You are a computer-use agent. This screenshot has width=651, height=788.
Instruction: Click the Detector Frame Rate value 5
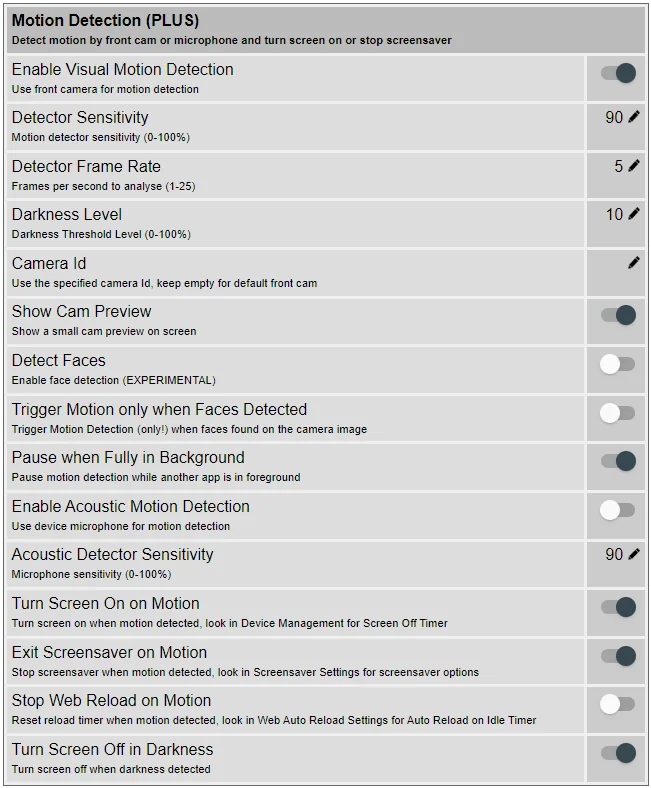[x=618, y=166]
